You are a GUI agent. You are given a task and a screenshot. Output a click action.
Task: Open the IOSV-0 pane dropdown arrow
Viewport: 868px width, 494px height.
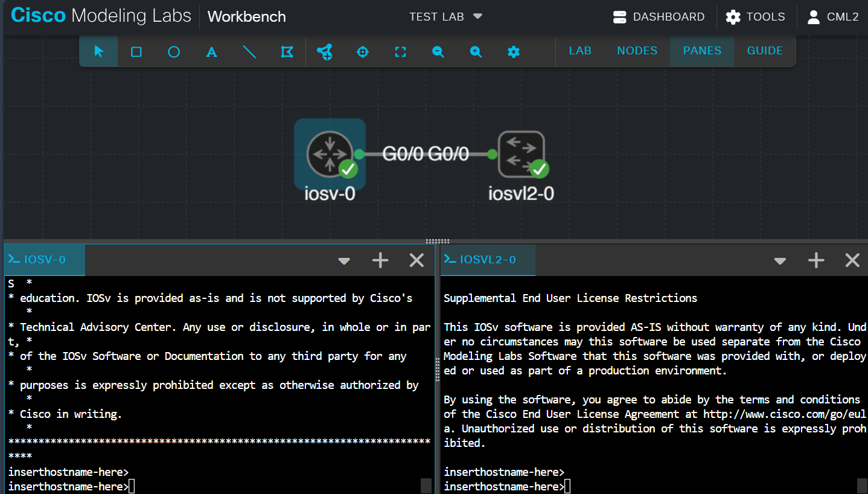pyautogui.click(x=344, y=261)
